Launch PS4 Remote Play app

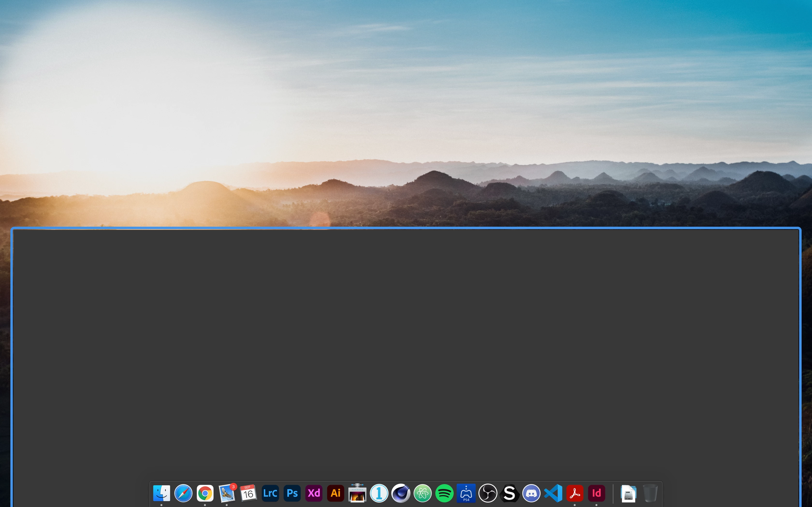466,493
